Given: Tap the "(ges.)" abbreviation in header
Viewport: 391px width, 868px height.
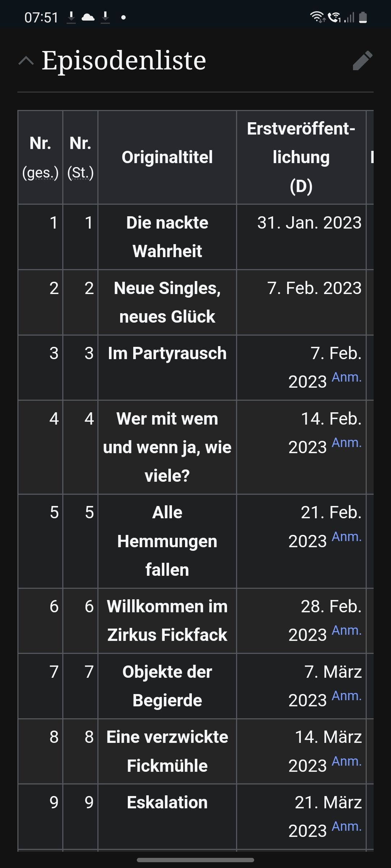Looking at the screenshot, I should click(40, 173).
